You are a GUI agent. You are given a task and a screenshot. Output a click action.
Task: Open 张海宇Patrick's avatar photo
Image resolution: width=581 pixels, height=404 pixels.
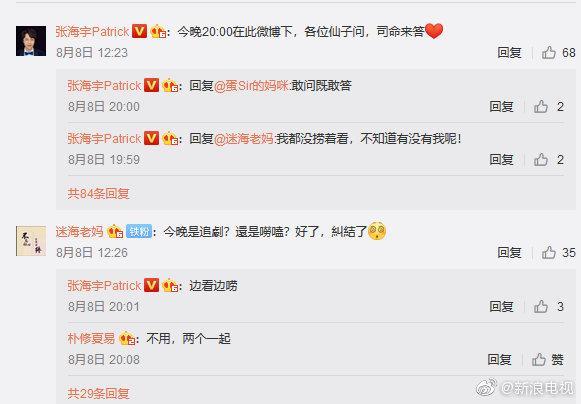coord(31,41)
